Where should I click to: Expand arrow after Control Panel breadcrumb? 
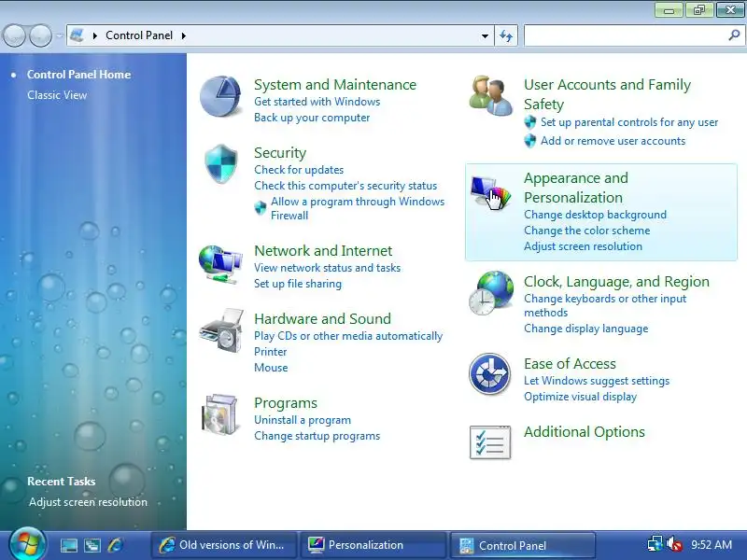pyautogui.click(x=184, y=35)
